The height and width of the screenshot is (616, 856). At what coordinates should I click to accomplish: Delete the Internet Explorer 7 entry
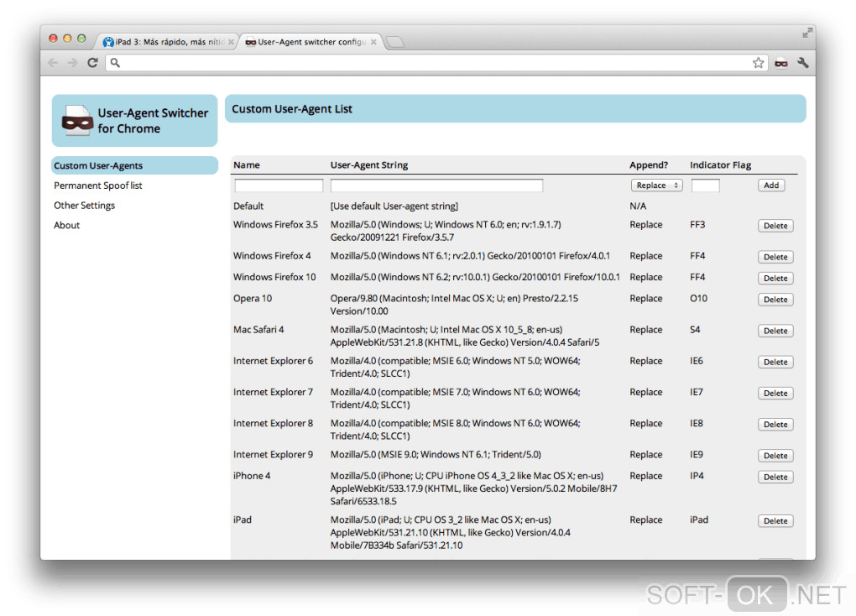click(775, 393)
